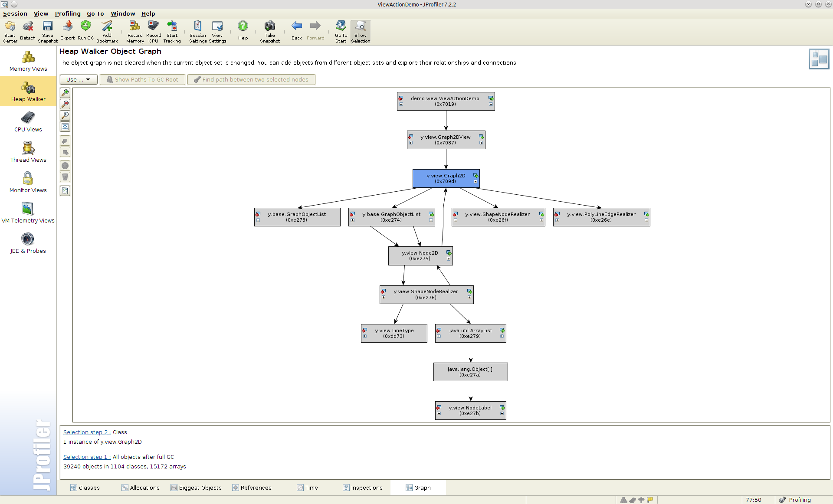
Task: Select the y.view.NodeLabel graph node
Action: [470, 410]
